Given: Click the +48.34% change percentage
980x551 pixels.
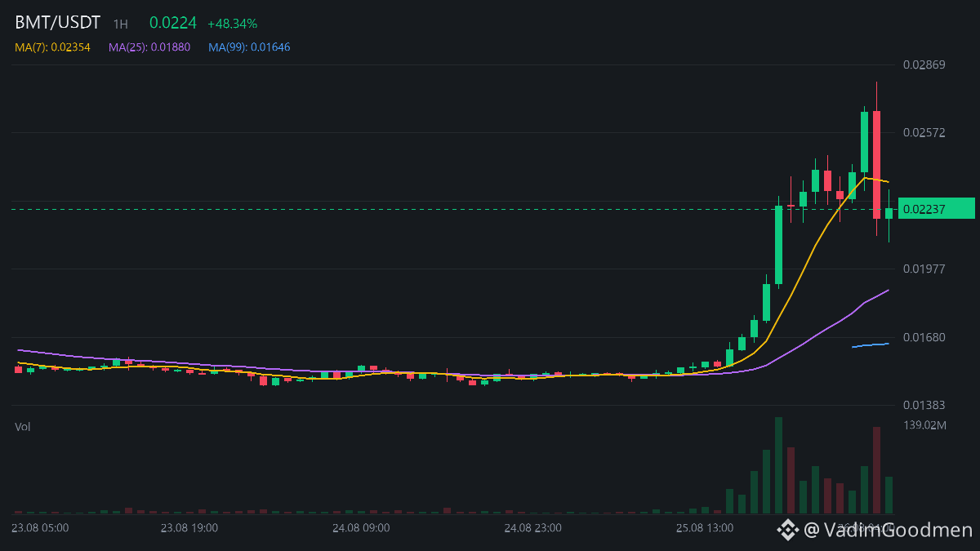Looking at the screenshot, I should (233, 24).
